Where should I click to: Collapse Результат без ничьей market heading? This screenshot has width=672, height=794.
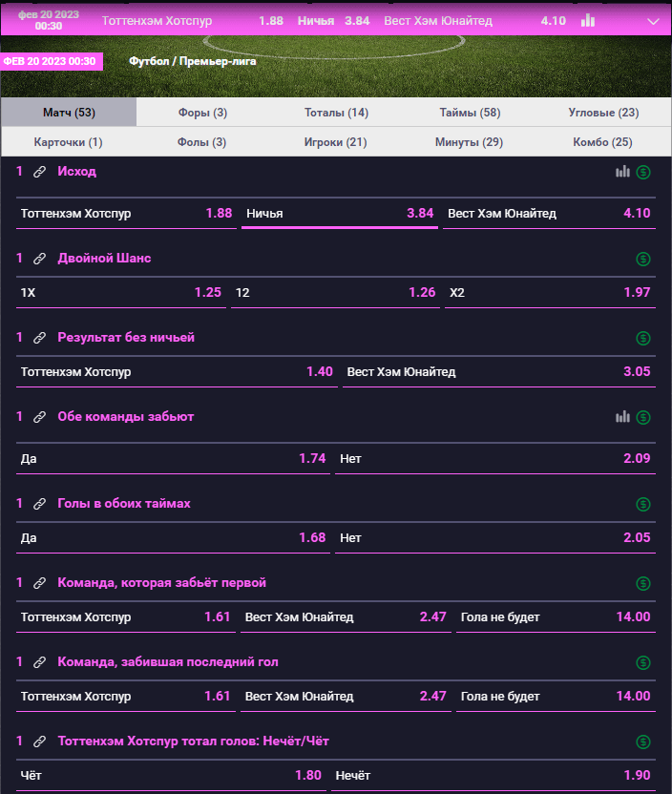coord(126,337)
